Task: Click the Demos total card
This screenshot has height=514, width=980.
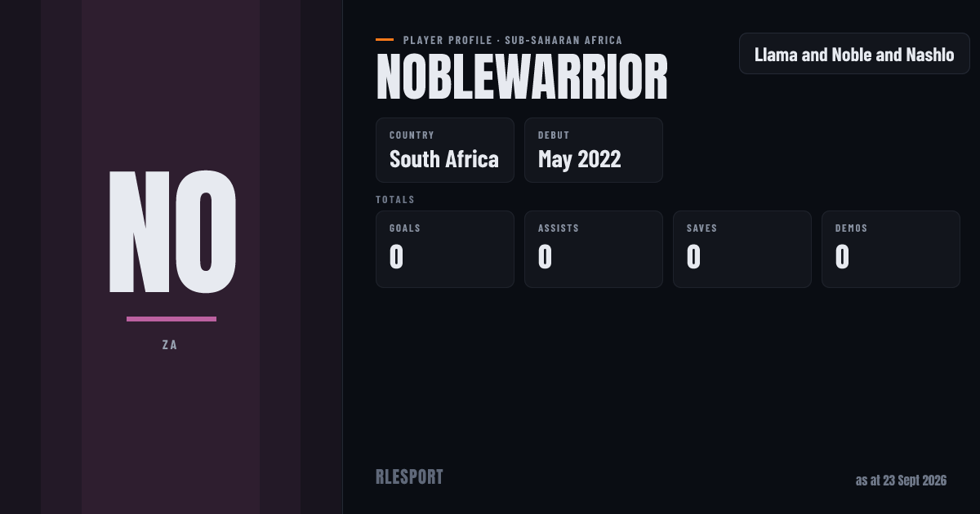Action: click(891, 249)
